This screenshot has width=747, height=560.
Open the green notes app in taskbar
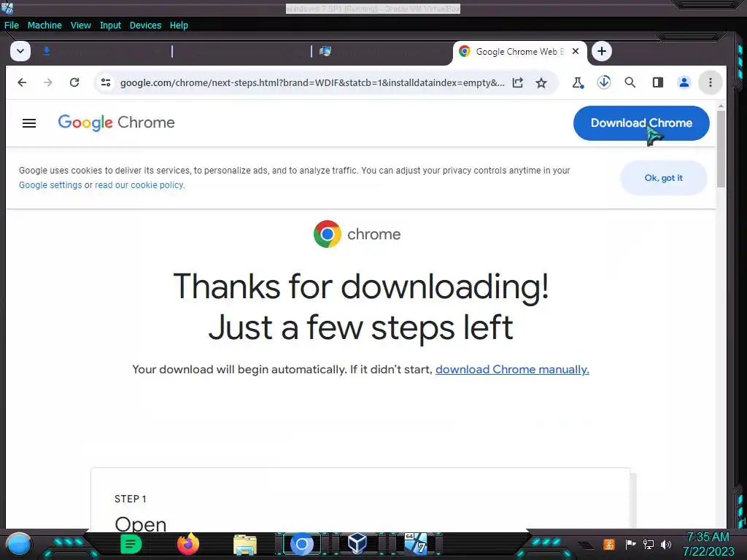tap(131, 544)
